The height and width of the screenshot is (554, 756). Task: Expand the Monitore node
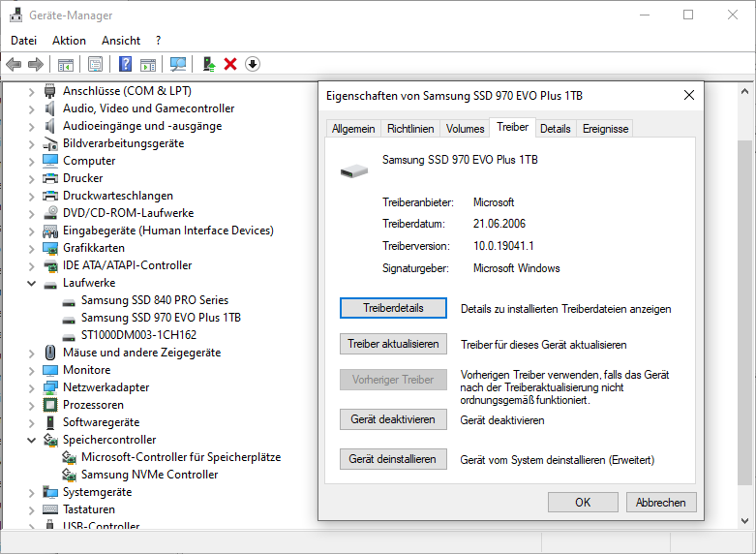(x=31, y=371)
